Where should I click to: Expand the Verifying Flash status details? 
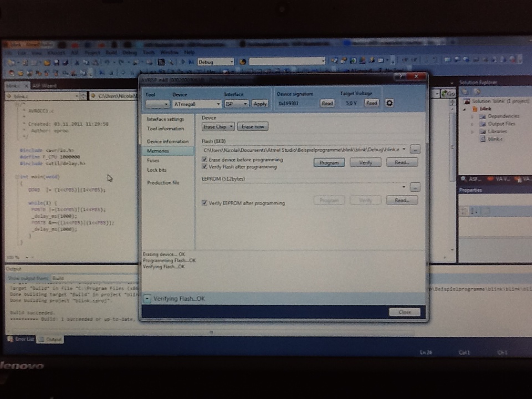147,299
